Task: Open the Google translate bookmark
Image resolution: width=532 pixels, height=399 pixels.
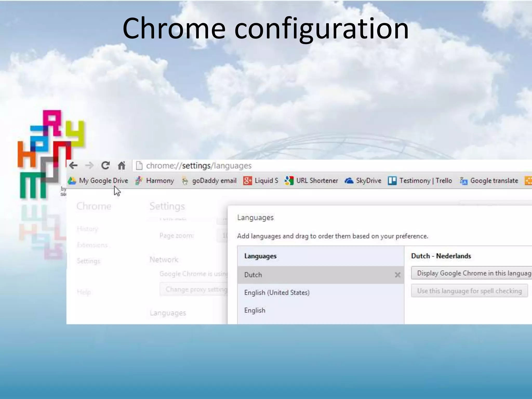Action: (x=489, y=181)
